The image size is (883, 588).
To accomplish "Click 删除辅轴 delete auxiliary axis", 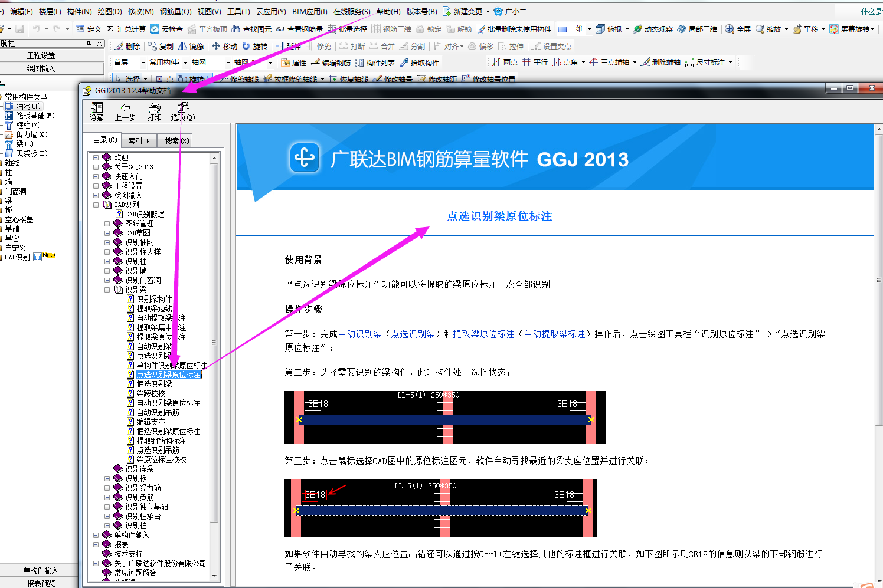I will click(661, 62).
